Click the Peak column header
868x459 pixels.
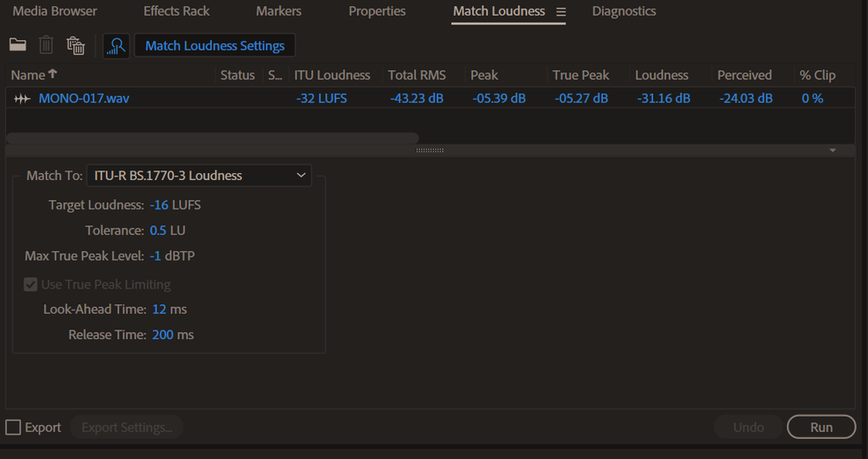(x=484, y=75)
